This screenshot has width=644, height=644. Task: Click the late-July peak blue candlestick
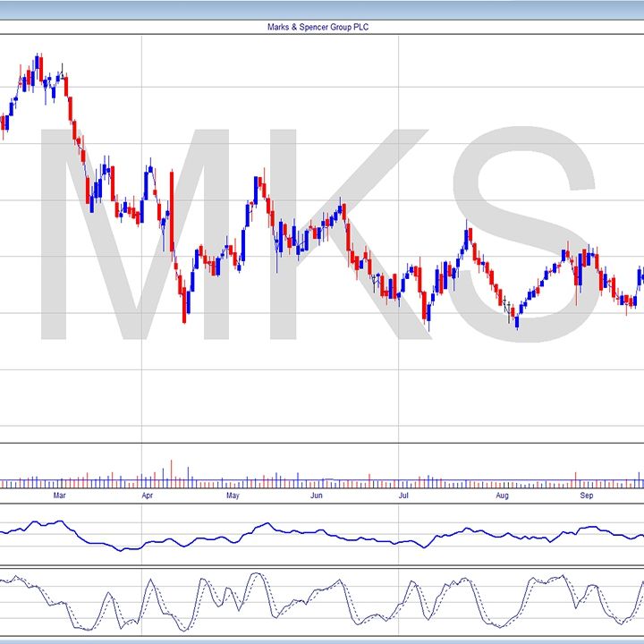pos(467,237)
